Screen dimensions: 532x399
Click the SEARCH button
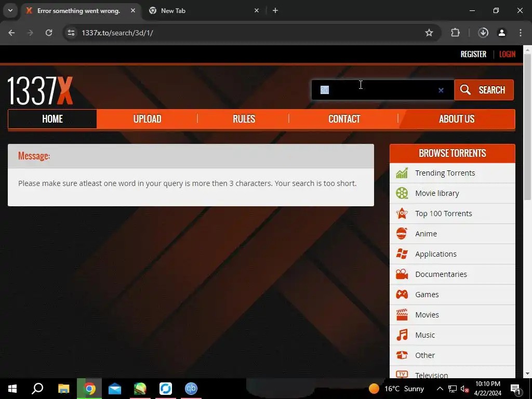pos(484,90)
